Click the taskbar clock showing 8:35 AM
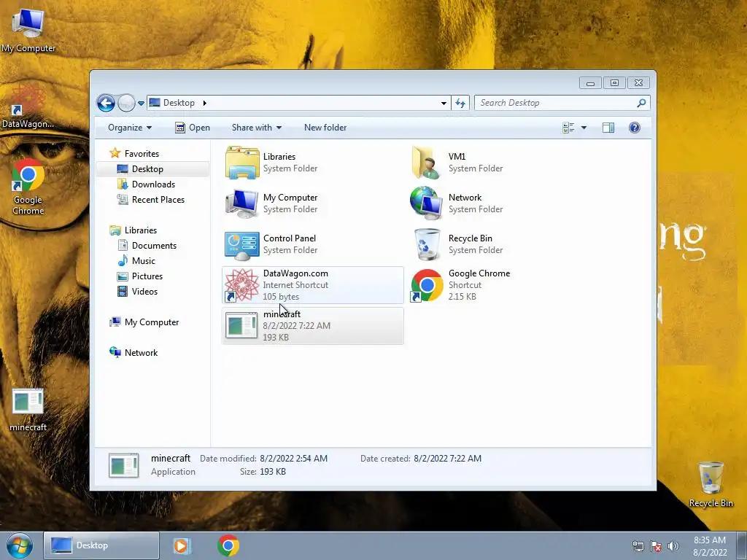The height and width of the screenshot is (560, 747). [x=710, y=546]
